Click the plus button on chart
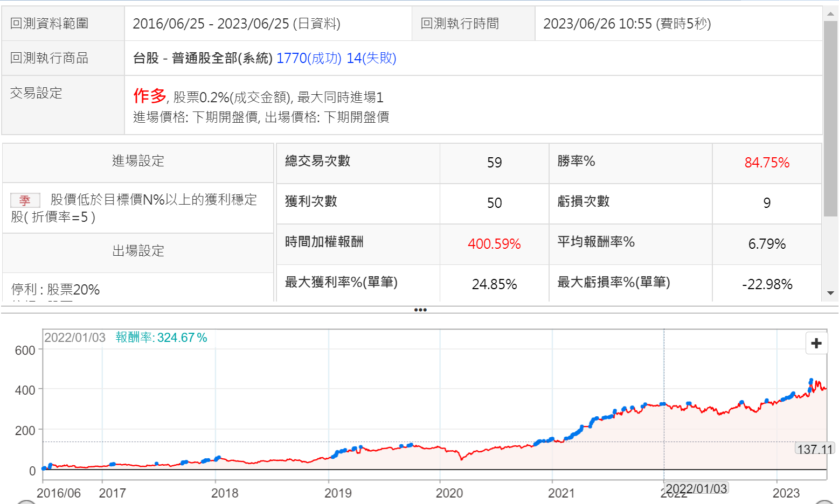The image size is (839, 504). pyautogui.click(x=816, y=343)
